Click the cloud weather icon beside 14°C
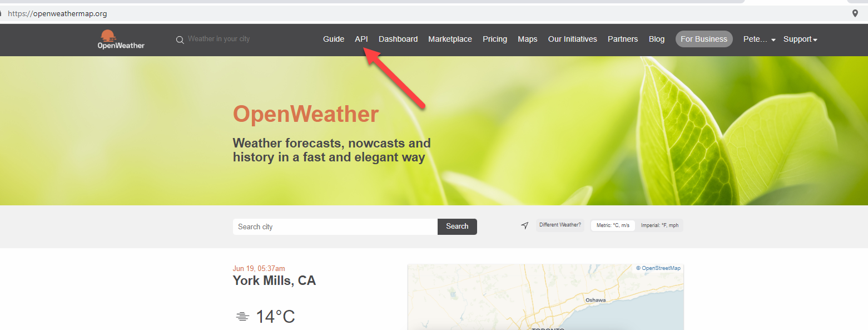 click(x=242, y=317)
